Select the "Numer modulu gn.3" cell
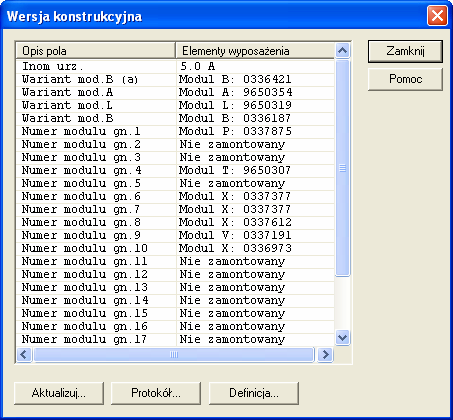 coord(96,157)
